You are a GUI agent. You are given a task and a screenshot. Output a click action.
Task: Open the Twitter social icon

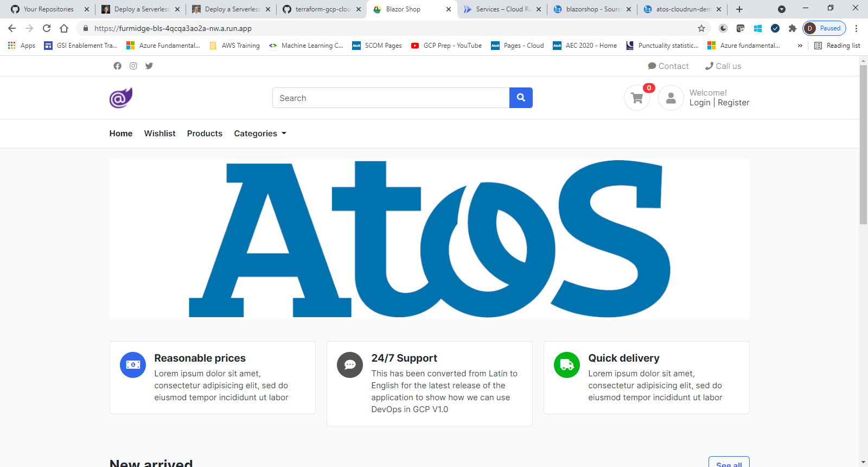coord(149,66)
